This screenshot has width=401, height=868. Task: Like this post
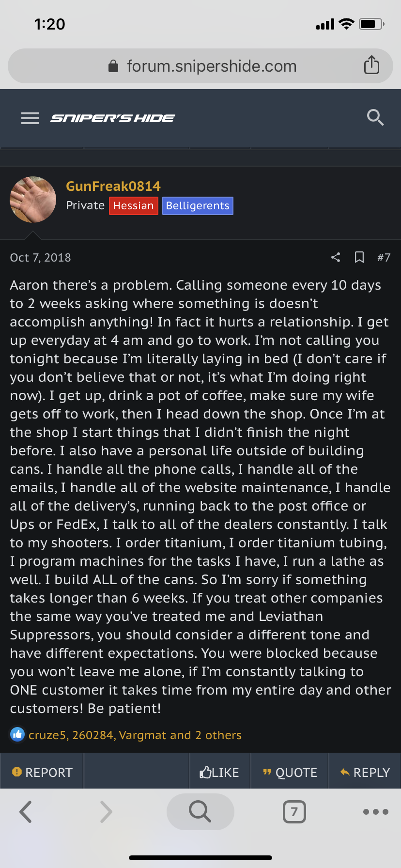(x=219, y=773)
